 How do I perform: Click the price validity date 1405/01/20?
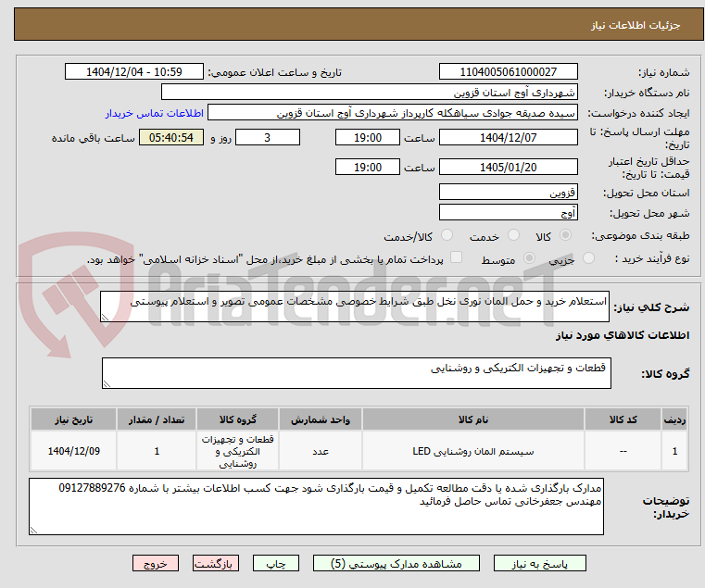(x=508, y=168)
